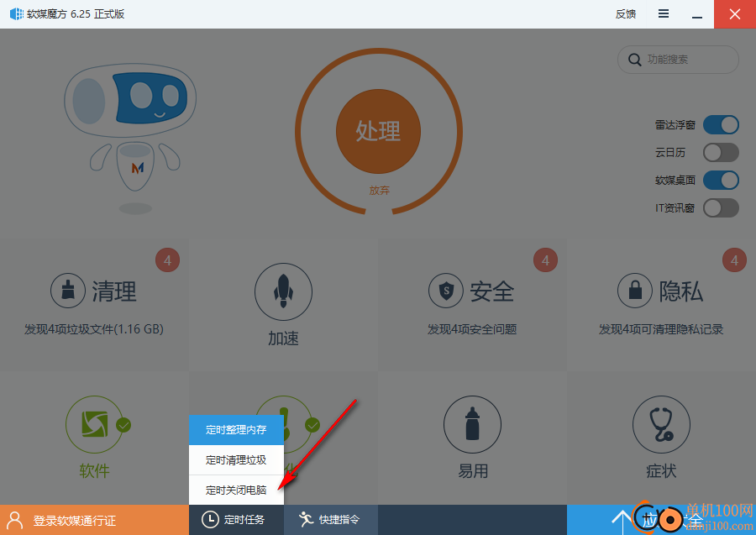Click the green 软件 label
756x535 pixels.
coord(94,470)
